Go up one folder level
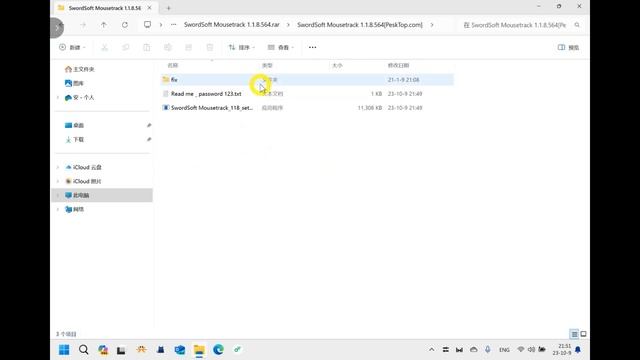640x360 pixels. pos(104,25)
